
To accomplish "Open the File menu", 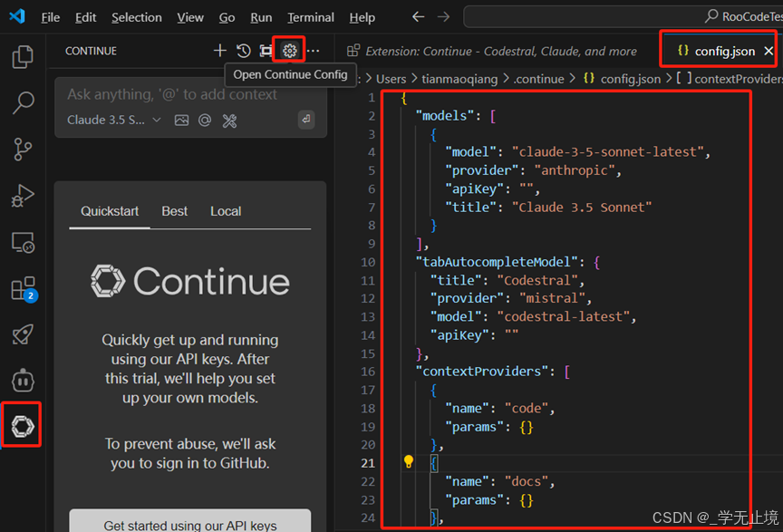I will click(x=51, y=17).
